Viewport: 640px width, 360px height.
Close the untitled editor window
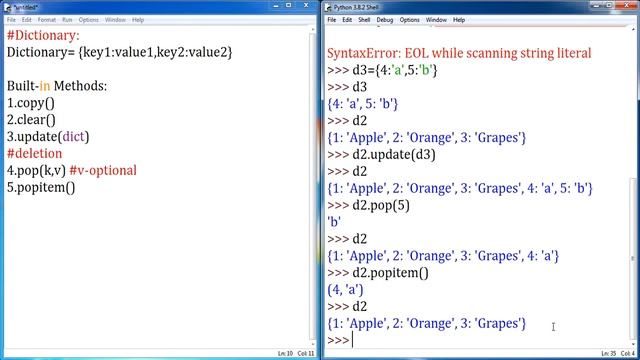(x=306, y=5)
